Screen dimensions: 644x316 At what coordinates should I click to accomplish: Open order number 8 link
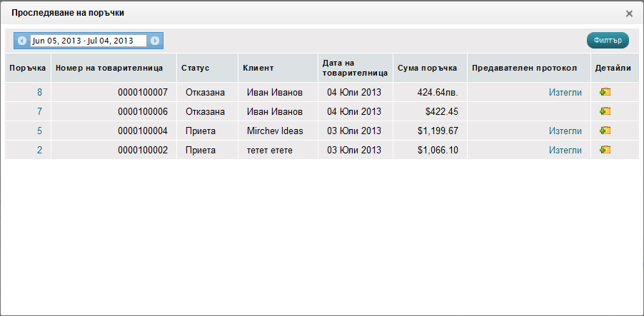40,92
